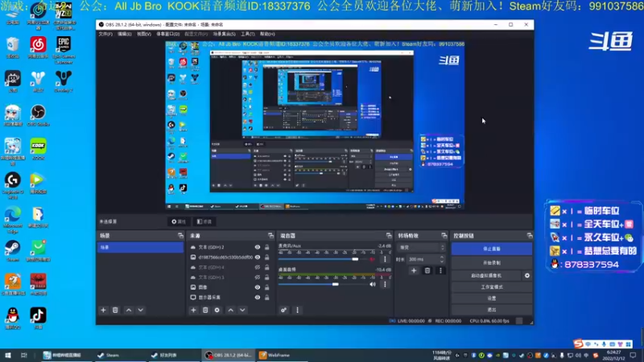Open Mic/Aux channel options dots
Viewport: 644px width, 362px height.
click(x=385, y=259)
